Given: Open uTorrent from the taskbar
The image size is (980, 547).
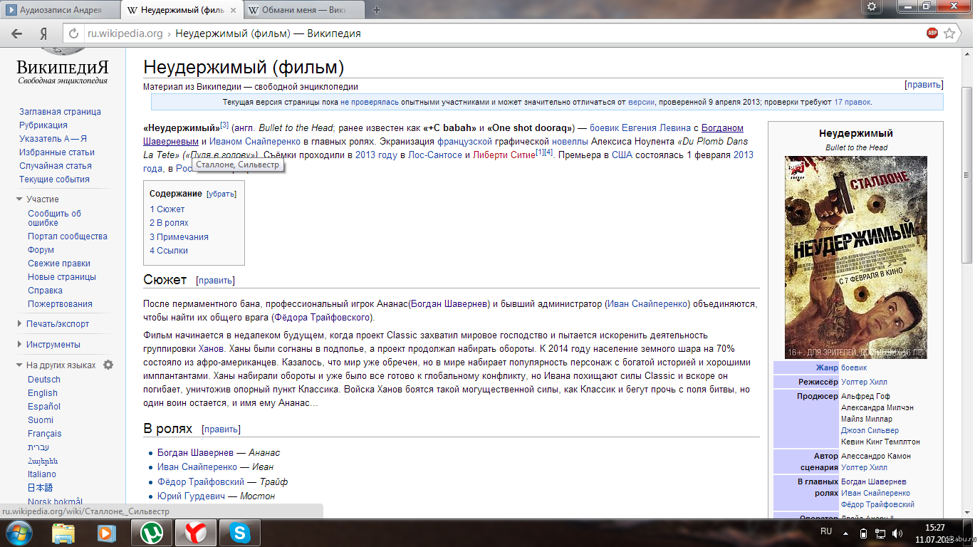Looking at the screenshot, I should [152, 532].
